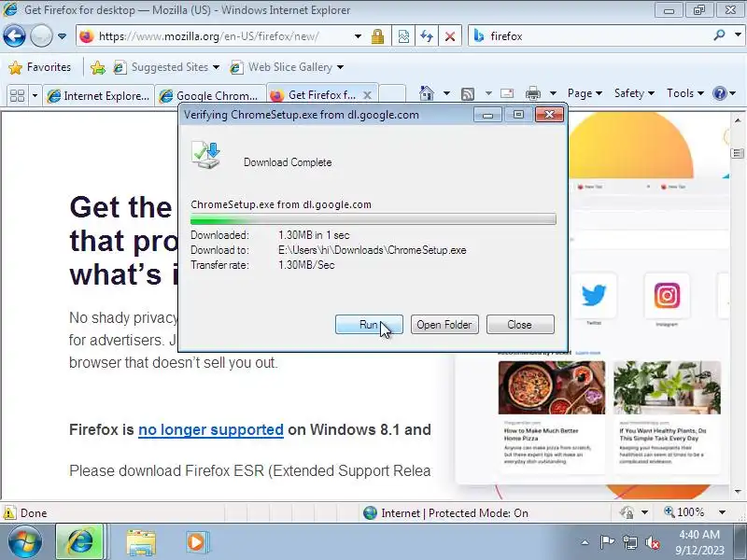Click the status bar privacy report icon
Screen dimensions: 747x560
627,512
